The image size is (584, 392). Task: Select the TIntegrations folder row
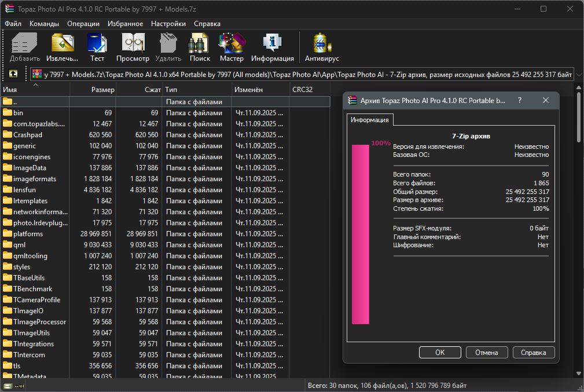click(x=165, y=343)
